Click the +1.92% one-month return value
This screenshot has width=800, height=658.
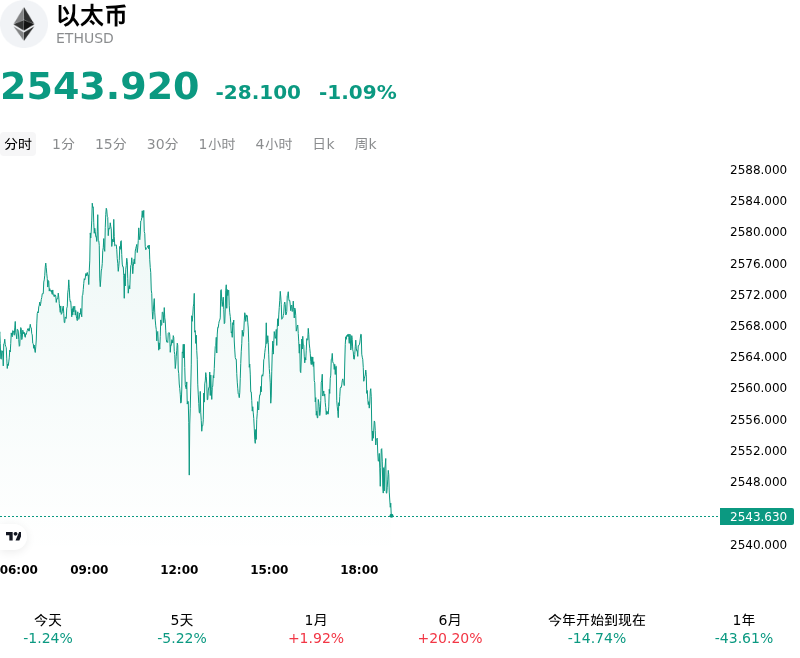(x=316, y=639)
